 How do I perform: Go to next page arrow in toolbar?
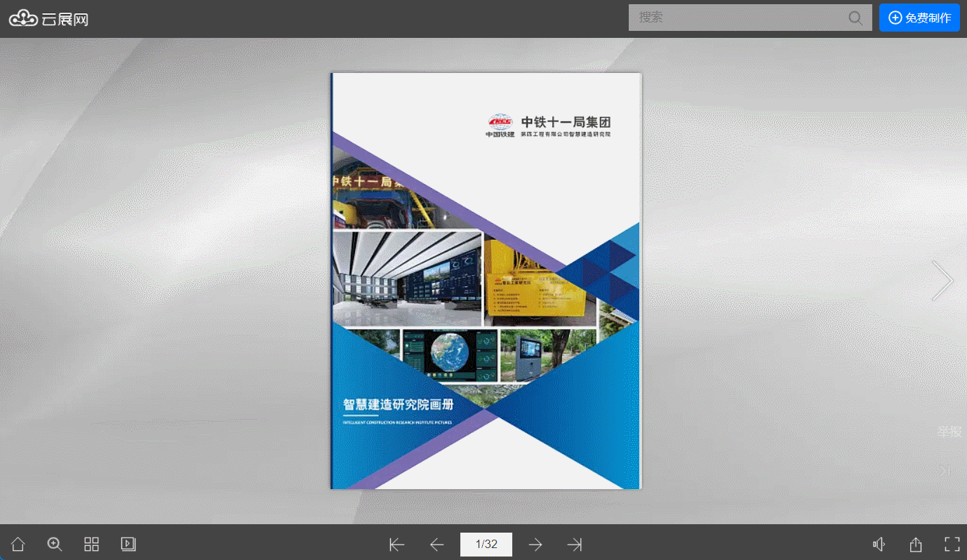point(535,545)
